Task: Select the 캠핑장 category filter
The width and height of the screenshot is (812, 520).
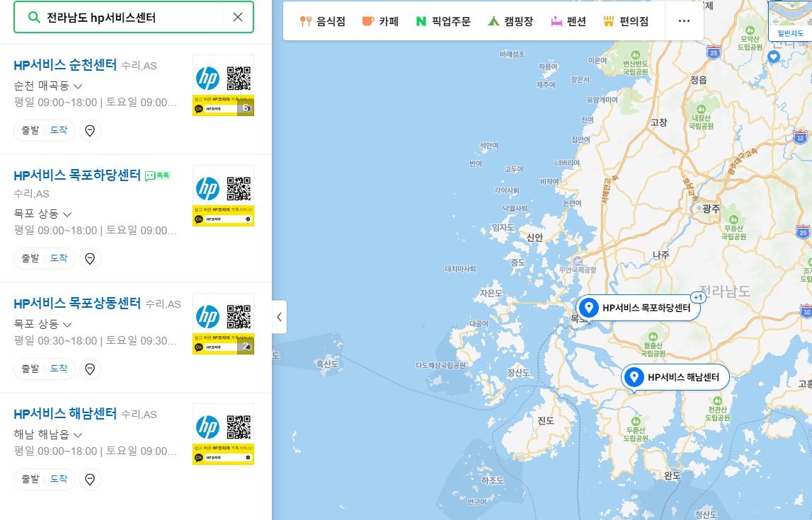Action: coord(510,21)
